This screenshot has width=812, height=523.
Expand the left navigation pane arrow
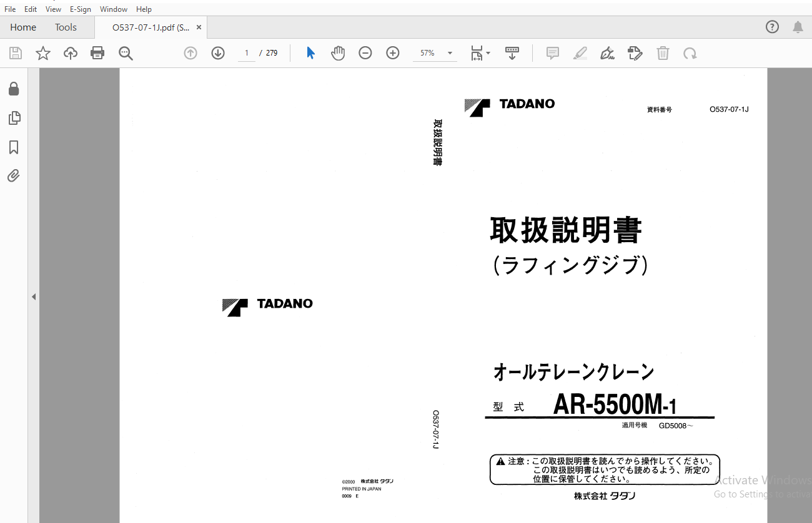pyautogui.click(x=34, y=297)
